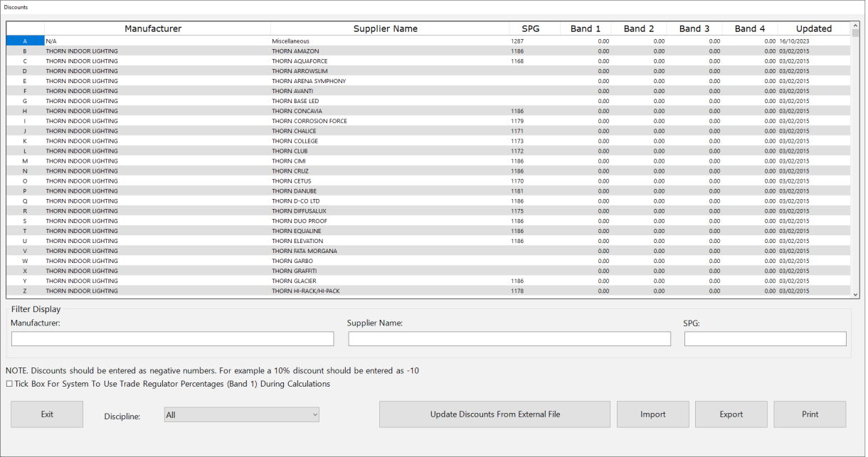Click the Supplier Name filter input field
Screen dimensions: 868x457
click(x=509, y=338)
